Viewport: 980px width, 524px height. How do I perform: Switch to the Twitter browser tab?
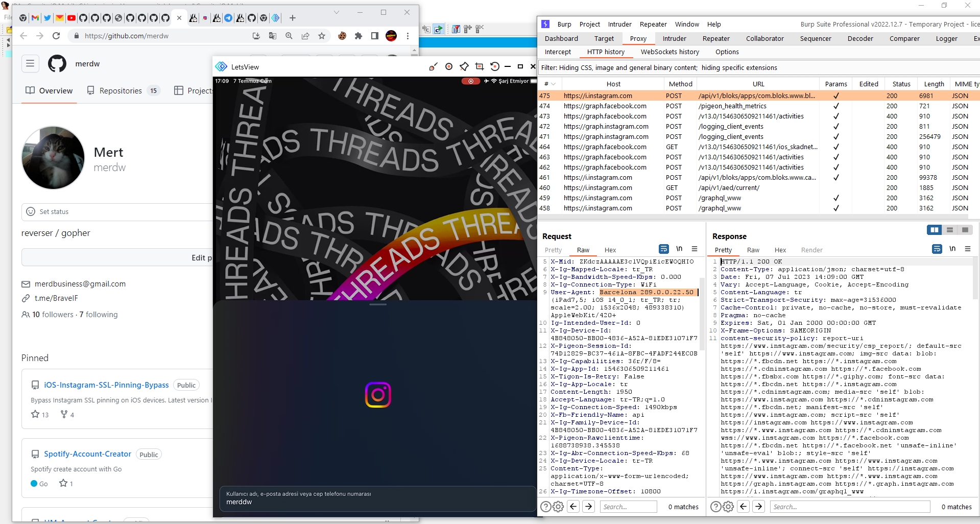coord(47,18)
